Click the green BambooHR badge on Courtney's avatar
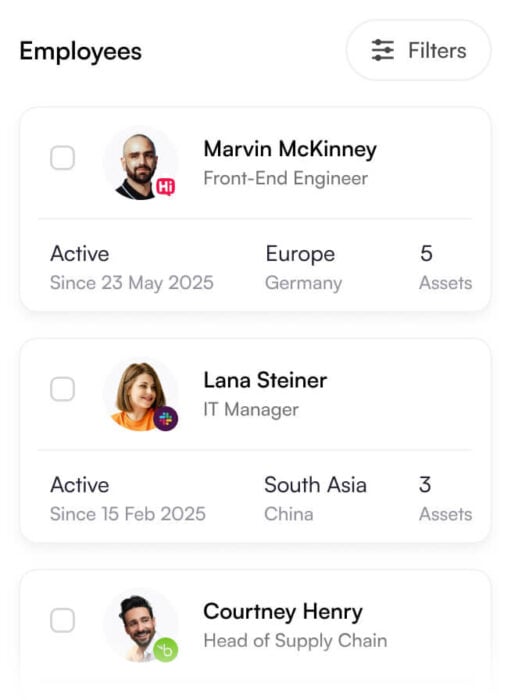Screen dimensions: 511x700 tap(166, 650)
